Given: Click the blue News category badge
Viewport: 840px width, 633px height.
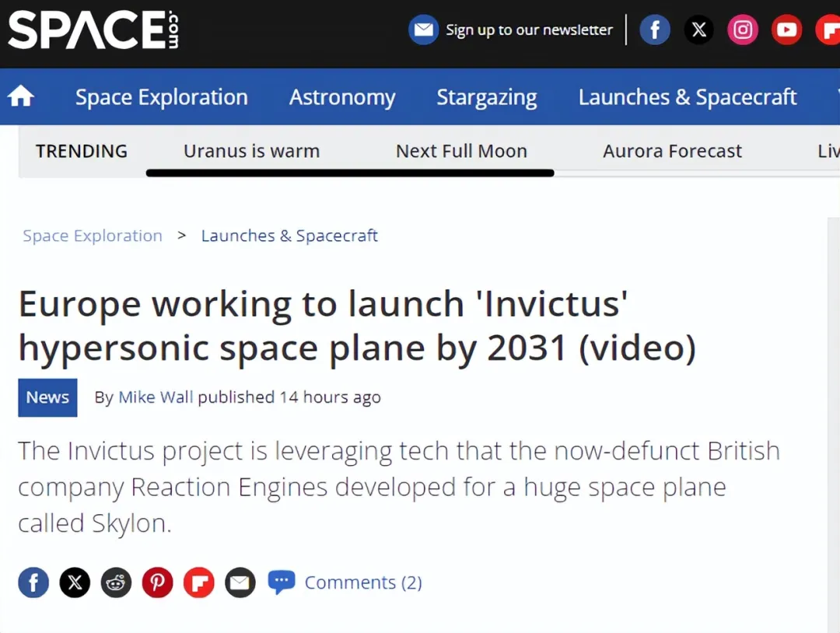Looking at the screenshot, I should (x=47, y=397).
